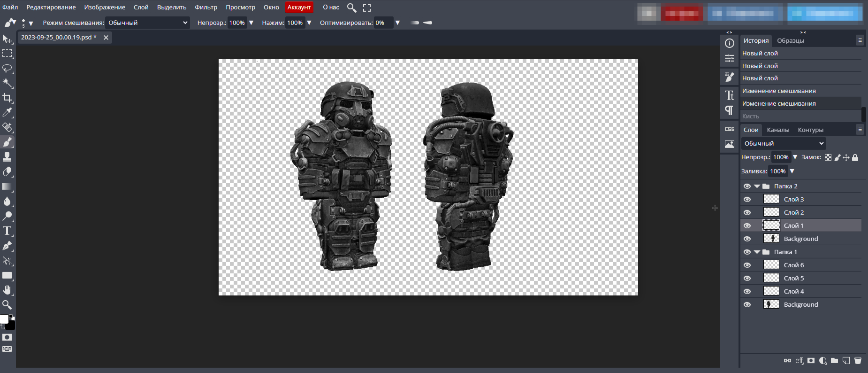This screenshot has width=868, height=373.
Task: Create new adjustment layer
Action: (822, 360)
